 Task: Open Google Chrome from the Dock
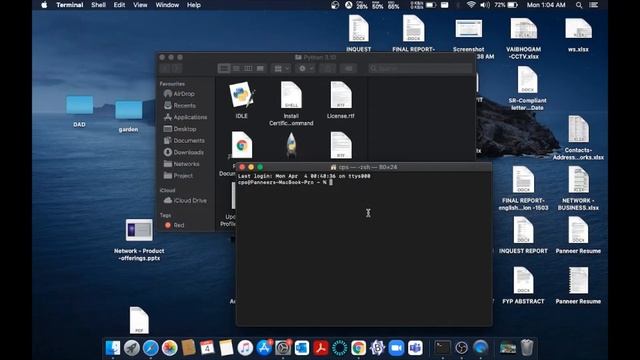[358, 348]
